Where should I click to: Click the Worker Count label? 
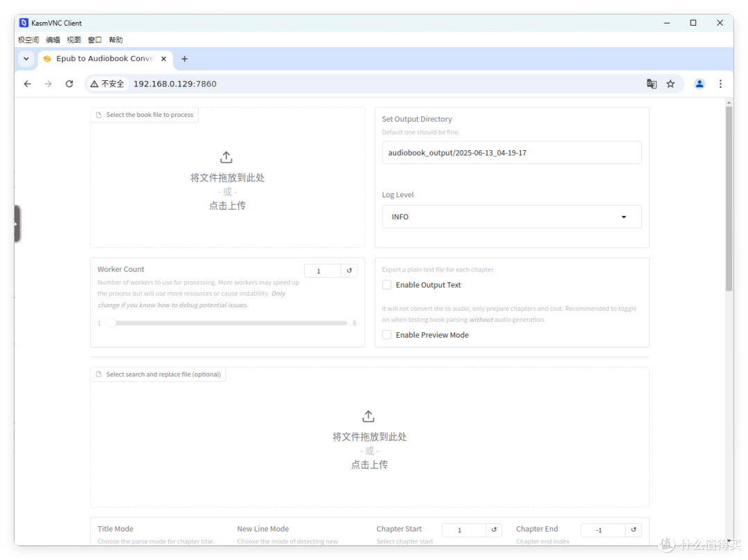coord(121,269)
